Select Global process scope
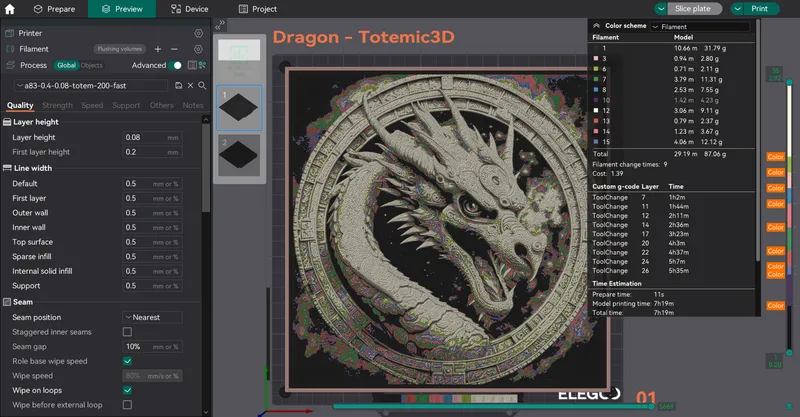Screen dimensions: 800x417 [x=66, y=65]
